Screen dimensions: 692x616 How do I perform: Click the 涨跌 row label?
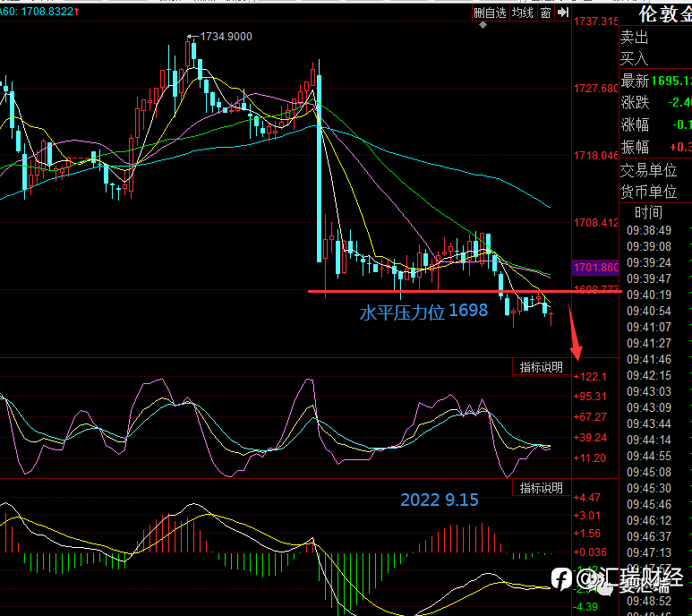635,103
